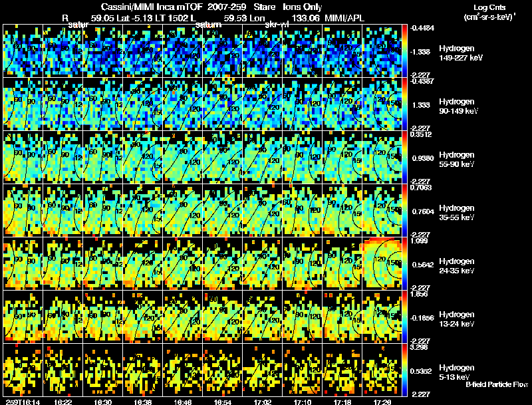Click the Hydrogen 24-35 keV row label
The height and width of the screenshot is (405, 532).
[x=457, y=266]
